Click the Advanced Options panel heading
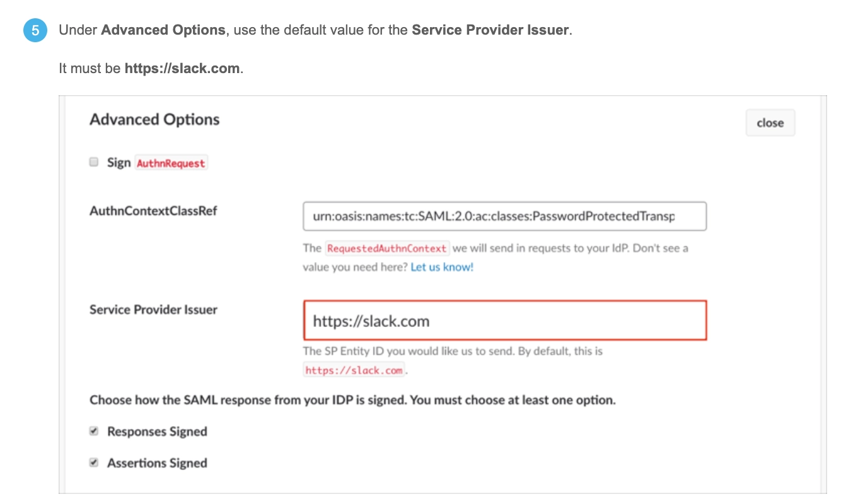Viewport: 846px width, 504px height. tap(154, 120)
